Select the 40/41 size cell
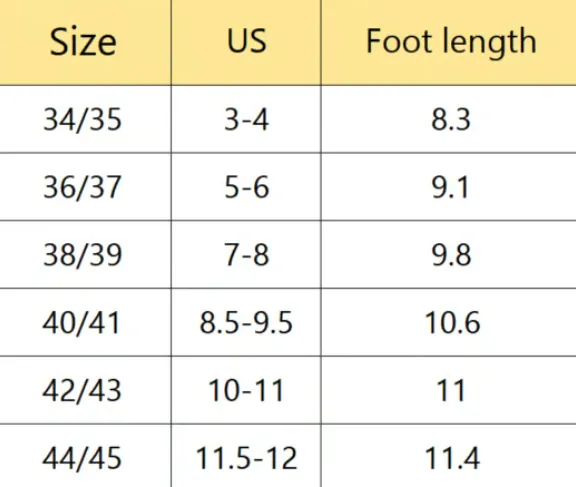The image size is (576, 487). 85,322
